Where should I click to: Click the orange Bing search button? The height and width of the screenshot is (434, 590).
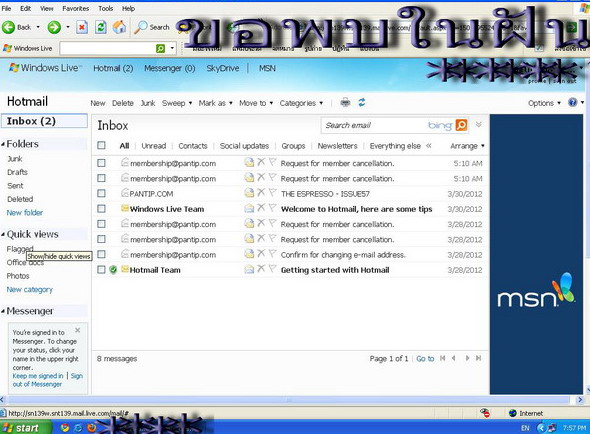click(461, 125)
